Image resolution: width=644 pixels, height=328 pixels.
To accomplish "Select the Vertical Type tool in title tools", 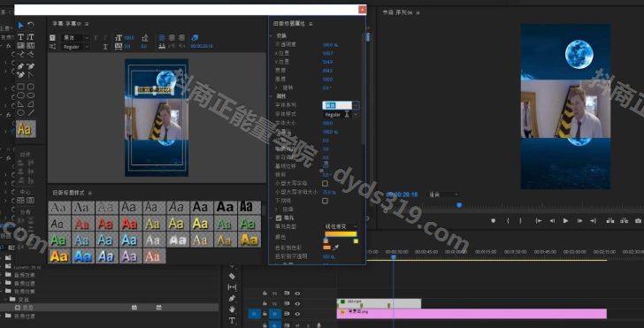I will pyautogui.click(x=31, y=37).
